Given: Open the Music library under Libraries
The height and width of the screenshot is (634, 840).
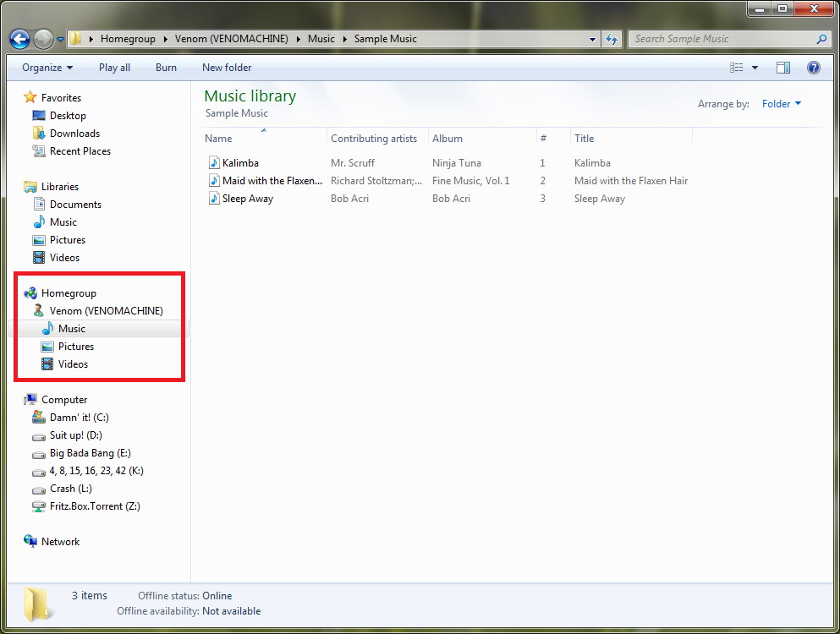Looking at the screenshot, I should 63,221.
